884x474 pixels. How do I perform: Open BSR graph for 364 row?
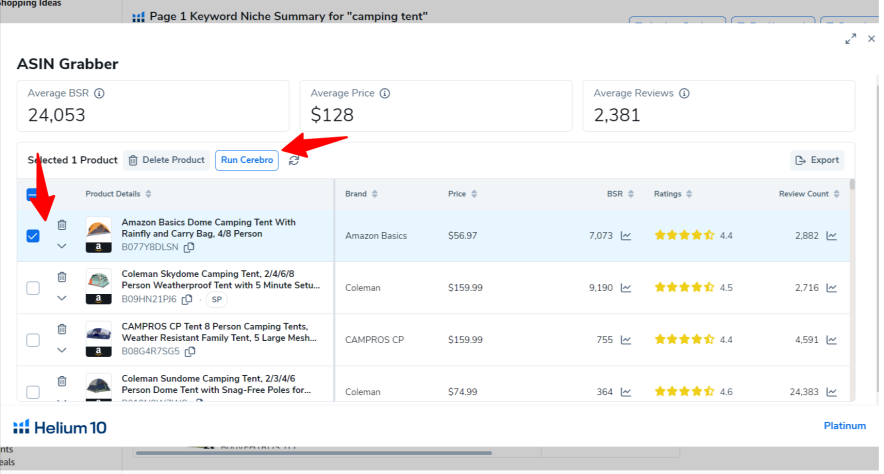626,392
